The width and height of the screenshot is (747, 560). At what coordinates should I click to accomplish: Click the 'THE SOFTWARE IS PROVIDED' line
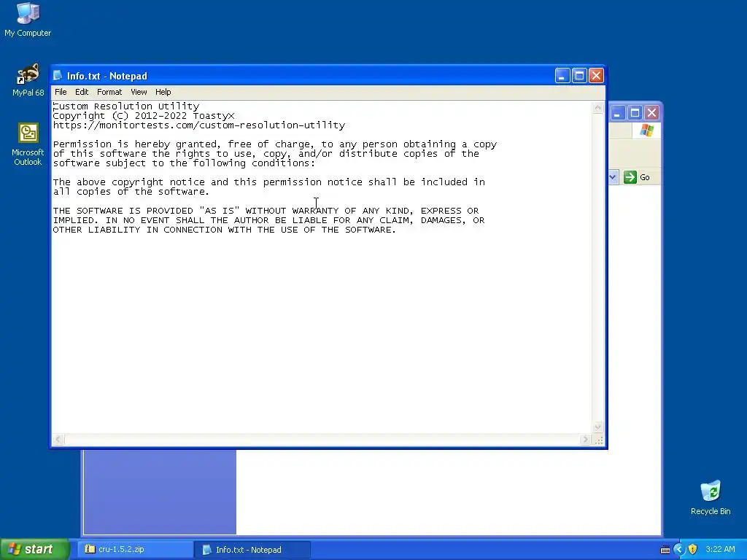tap(266, 211)
